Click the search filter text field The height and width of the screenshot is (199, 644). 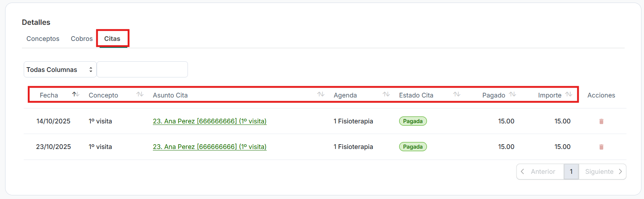142,69
